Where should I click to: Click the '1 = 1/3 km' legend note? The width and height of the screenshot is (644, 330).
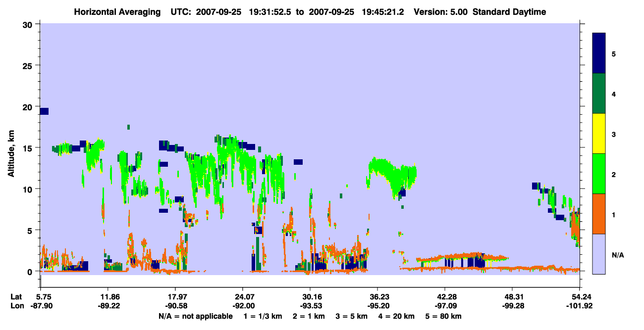pos(264,316)
